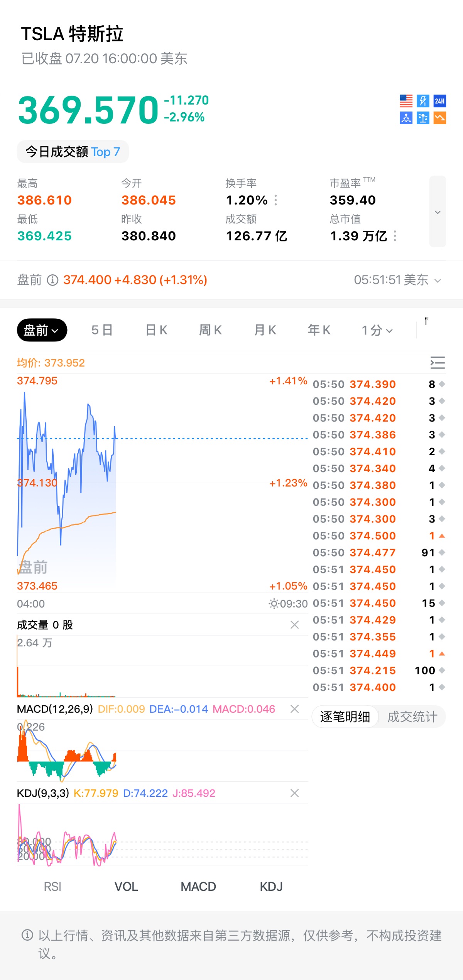
Task: Tap the 24H trading icon
Action: pos(440,101)
